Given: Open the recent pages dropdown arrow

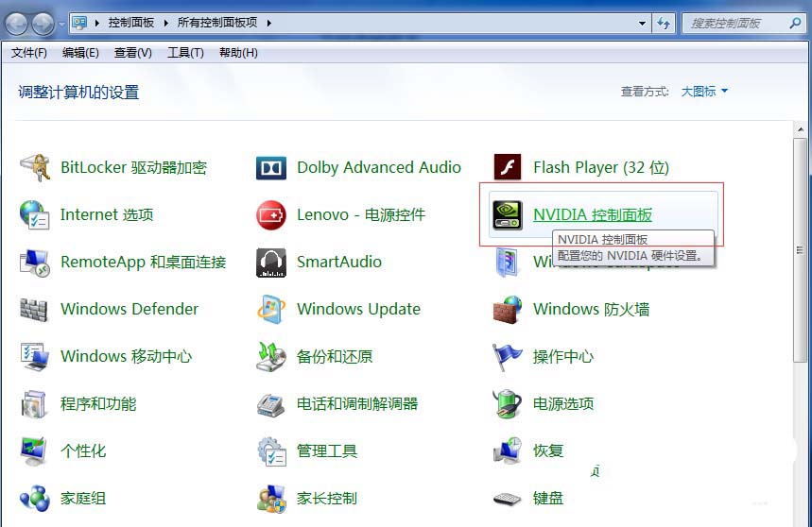Looking at the screenshot, I should click(x=61, y=24).
